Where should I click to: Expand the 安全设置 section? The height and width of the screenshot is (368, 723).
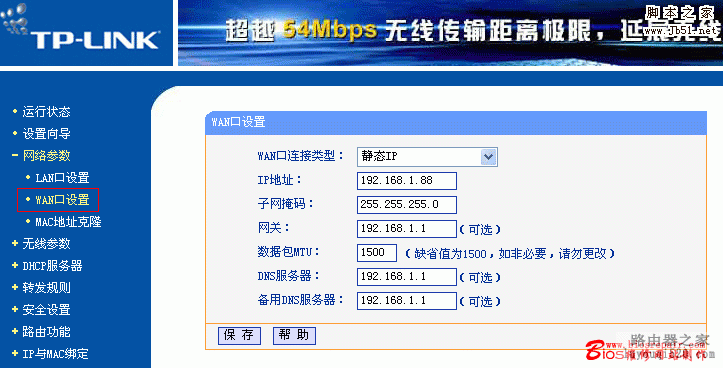(41, 309)
